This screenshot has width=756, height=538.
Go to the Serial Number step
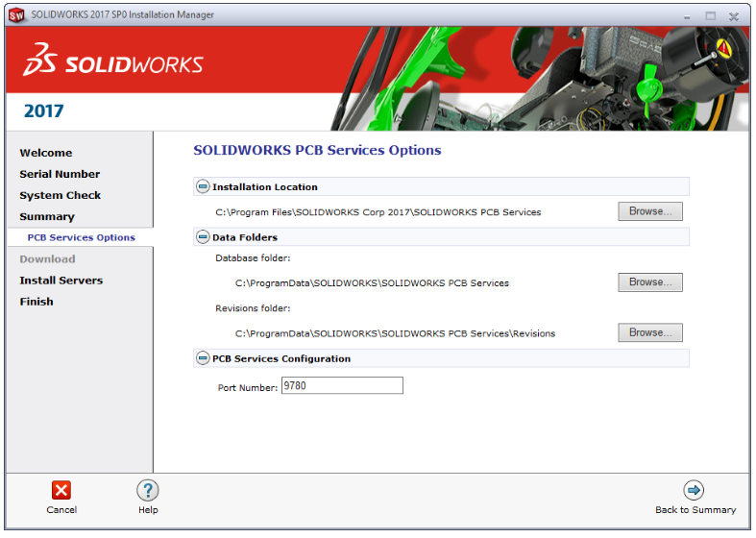[60, 174]
